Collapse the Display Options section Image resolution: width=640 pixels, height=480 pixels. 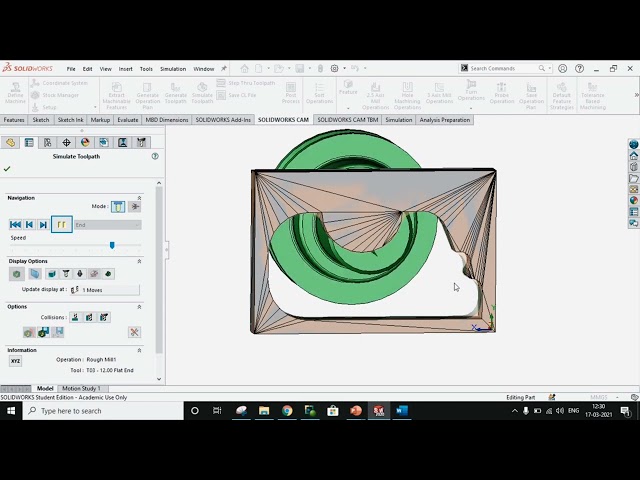[139, 261]
